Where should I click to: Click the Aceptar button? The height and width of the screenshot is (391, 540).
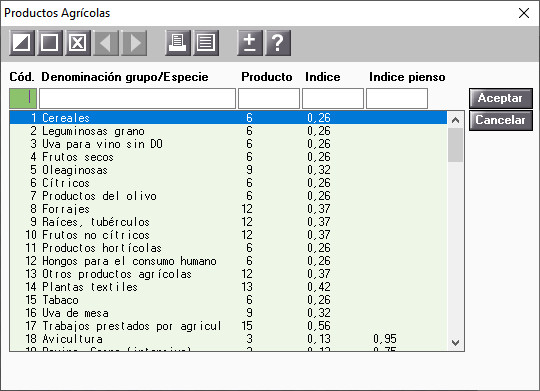501,99
